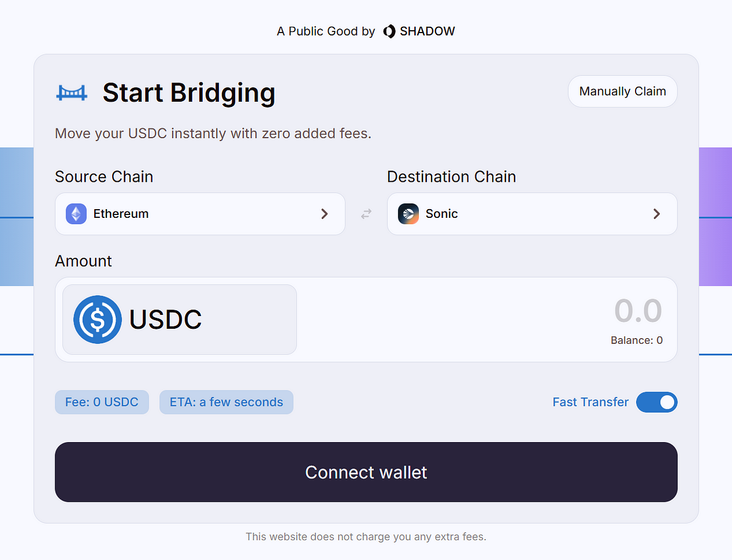
Task: Open the Destination Chain Sonic dropdown
Action: pyautogui.click(x=532, y=214)
